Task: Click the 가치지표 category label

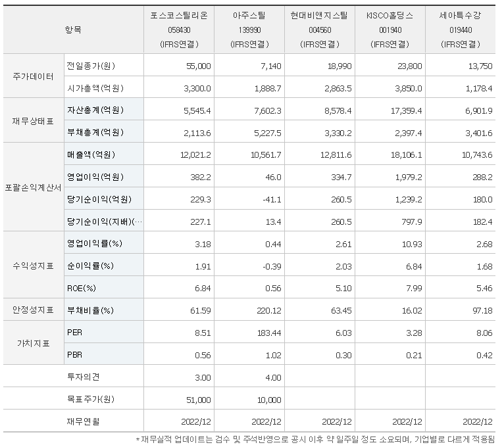Action: click(x=33, y=344)
